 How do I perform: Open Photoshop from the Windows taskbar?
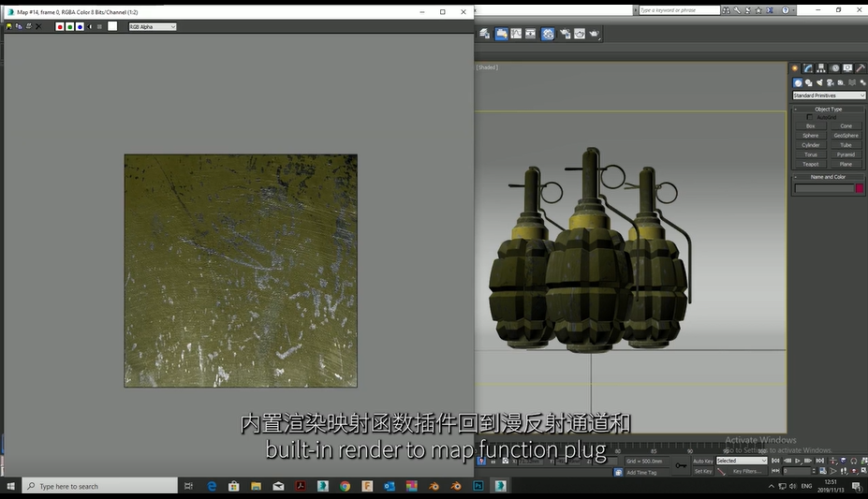coord(478,486)
